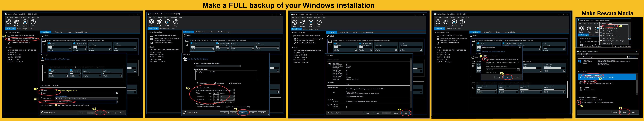Click Finish in Imaging Summary dialog
This screenshot has width=644, height=121.
(x=406, y=113)
